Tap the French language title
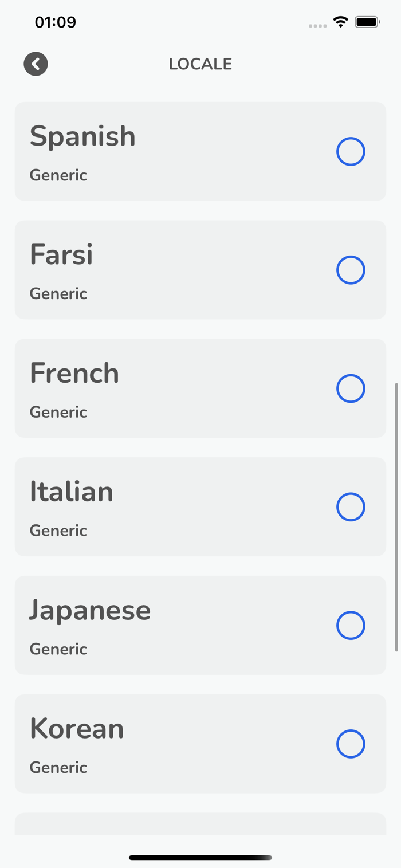 (x=74, y=374)
